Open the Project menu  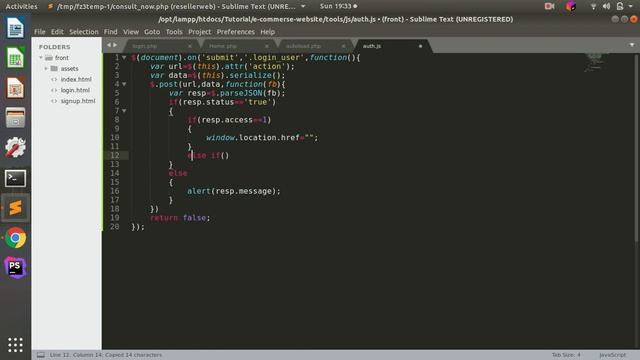[200, 32]
